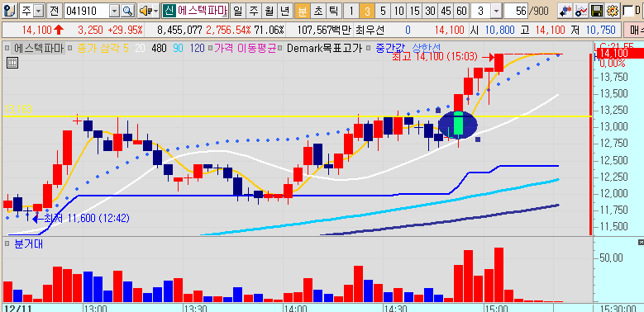Screen dimensions: 644x312
Task: Select the 중간값 indicator legend
Action: tap(389, 49)
